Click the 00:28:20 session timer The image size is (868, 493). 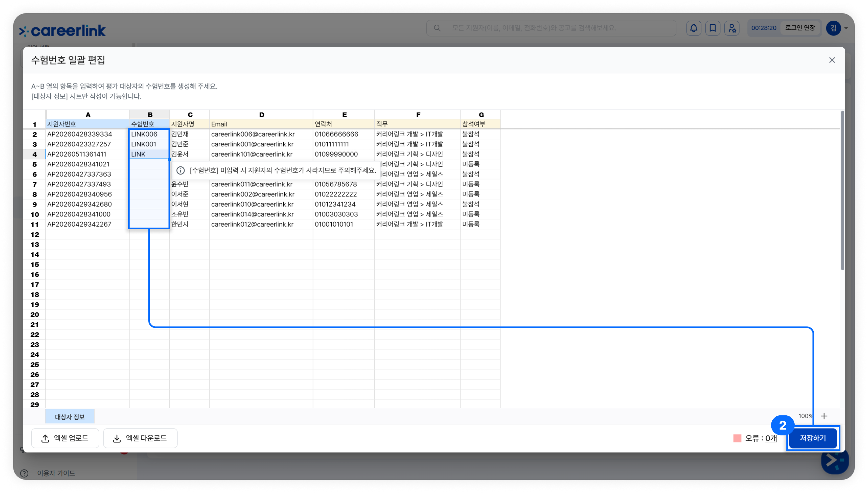pyautogui.click(x=763, y=28)
